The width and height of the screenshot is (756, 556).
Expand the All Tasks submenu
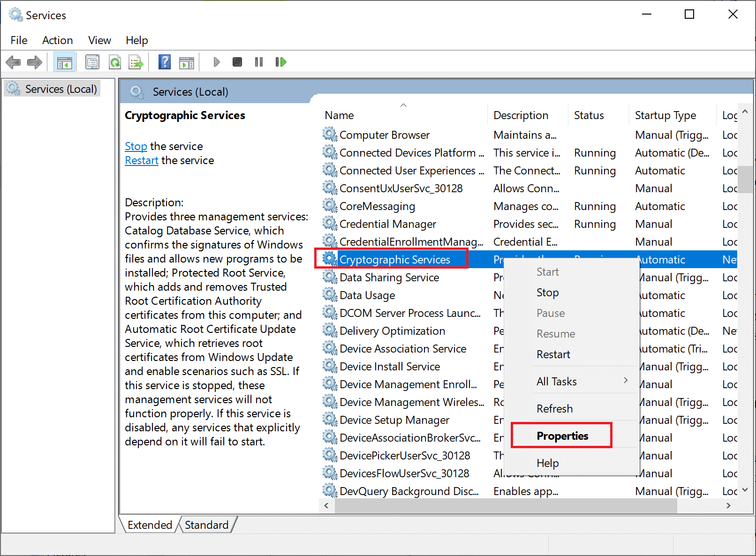(x=557, y=381)
